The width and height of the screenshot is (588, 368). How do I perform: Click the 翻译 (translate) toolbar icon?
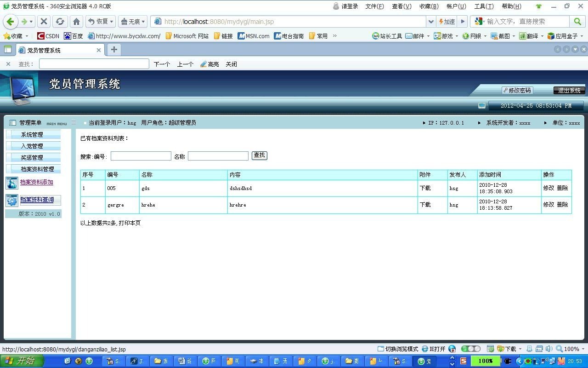[x=529, y=36]
